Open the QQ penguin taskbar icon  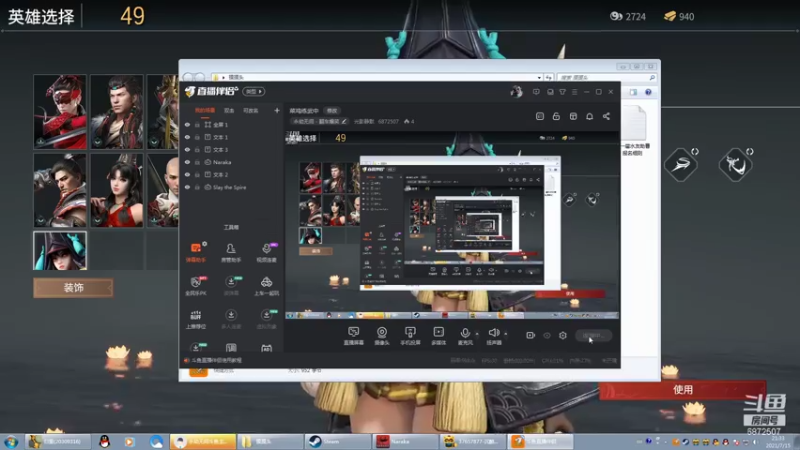105,441
